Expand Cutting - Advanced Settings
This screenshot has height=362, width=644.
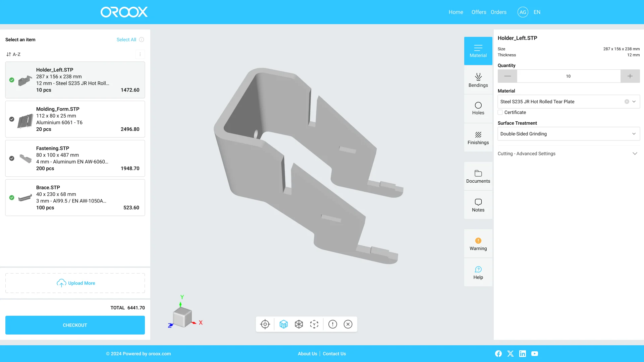coord(635,153)
